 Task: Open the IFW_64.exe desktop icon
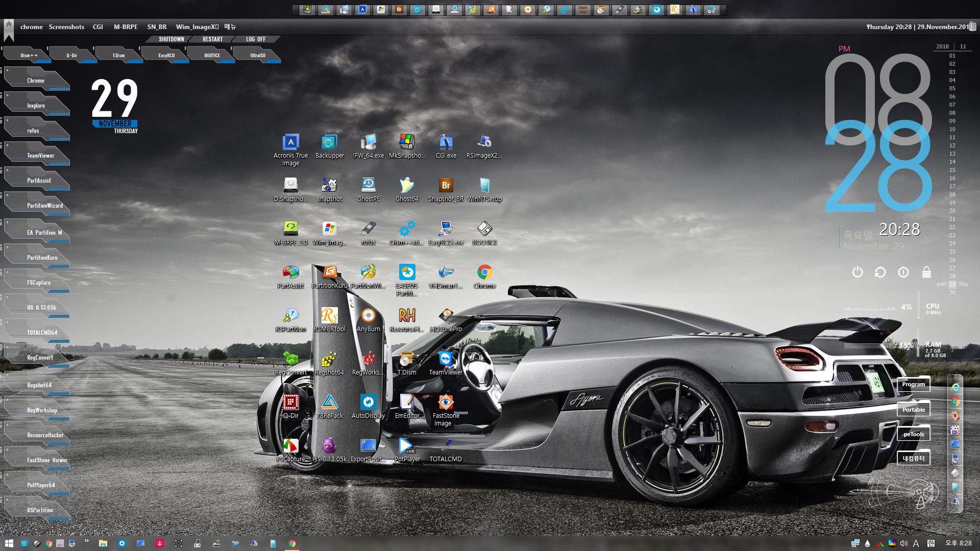click(368, 147)
